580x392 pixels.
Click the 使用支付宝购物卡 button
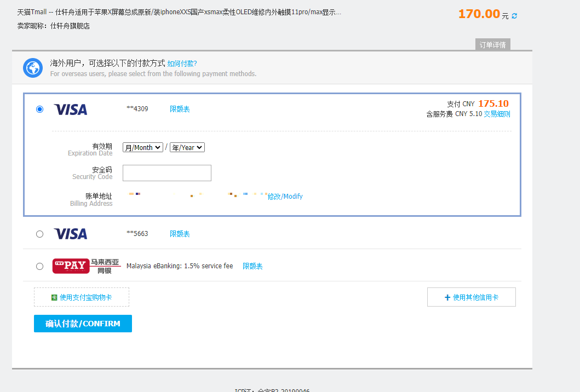coord(82,297)
